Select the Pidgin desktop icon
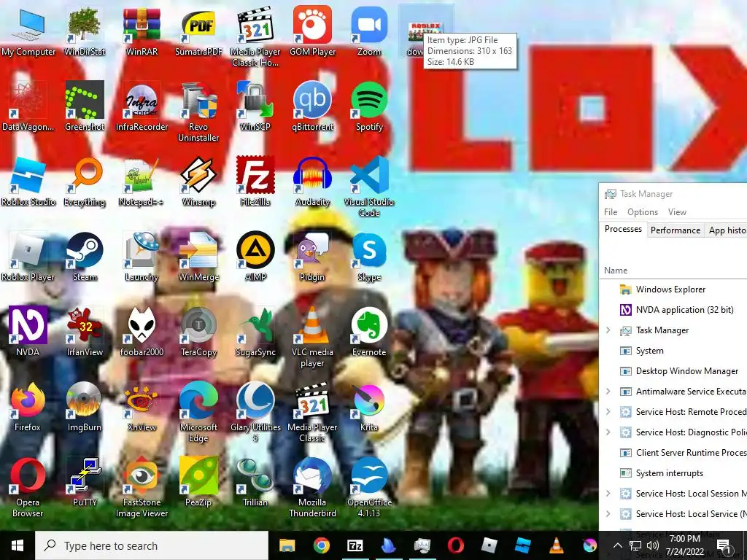The image size is (747, 560). click(312, 257)
